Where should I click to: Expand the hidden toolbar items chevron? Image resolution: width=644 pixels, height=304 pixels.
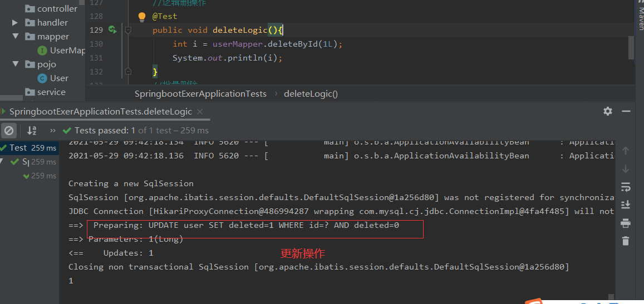[x=52, y=131]
